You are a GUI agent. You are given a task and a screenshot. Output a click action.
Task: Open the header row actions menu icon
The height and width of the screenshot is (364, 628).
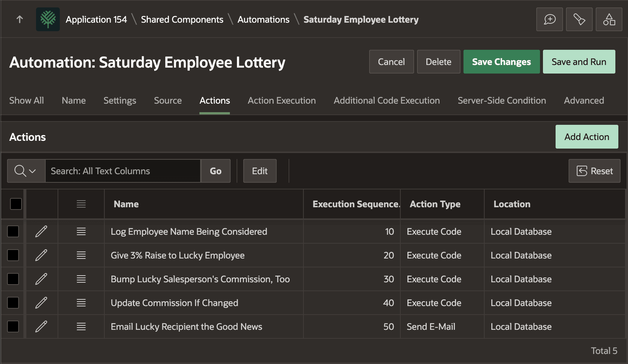81,204
